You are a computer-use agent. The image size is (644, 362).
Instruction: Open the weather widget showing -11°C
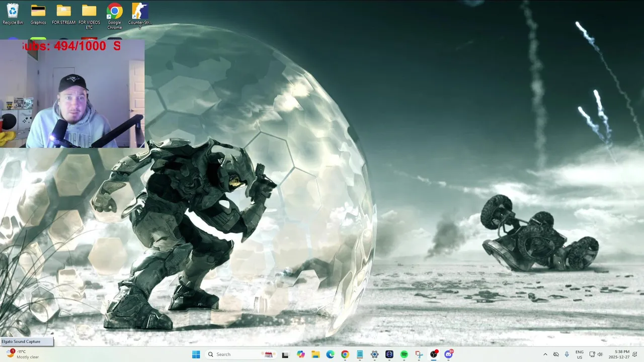point(23,354)
